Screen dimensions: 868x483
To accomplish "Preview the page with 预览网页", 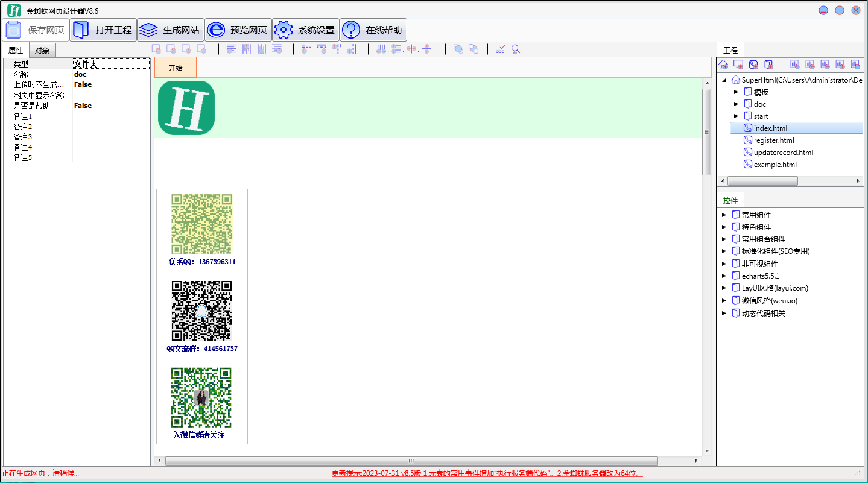I will tap(238, 30).
